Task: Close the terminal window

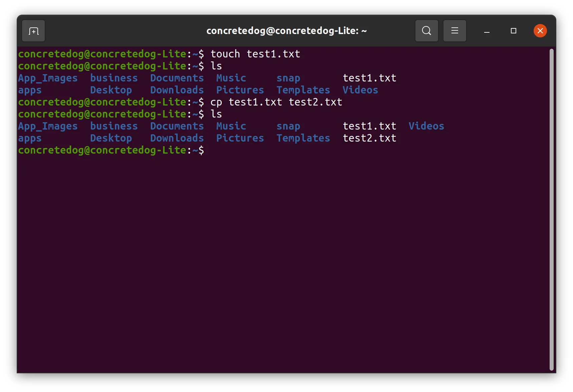Action: tap(540, 31)
